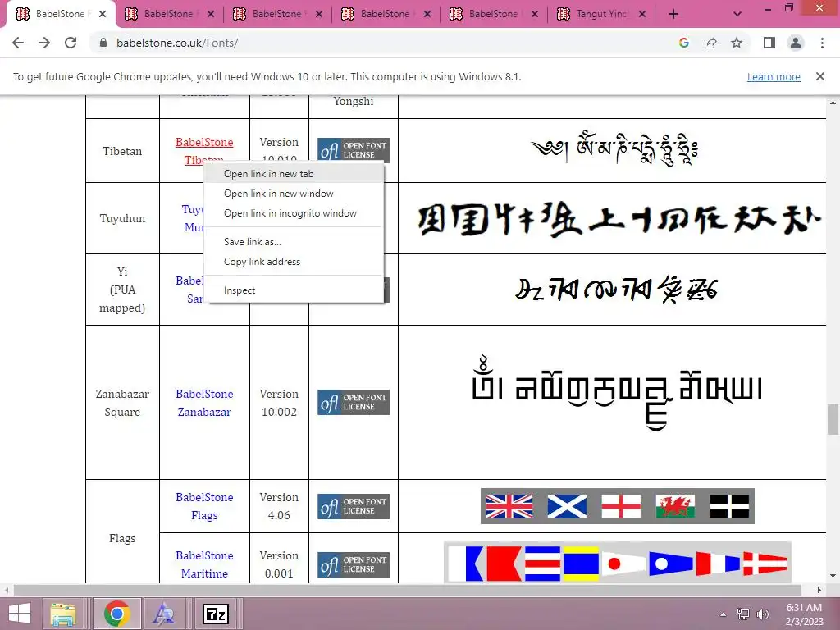Close the Tangut Yinchuan tab
Image resolution: width=840 pixels, height=630 pixels.
pos(642,15)
